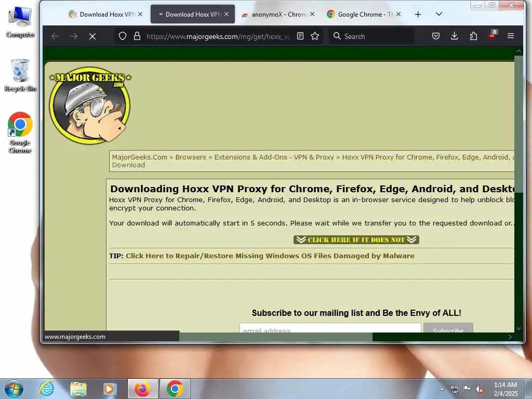Open the Firefox downloads panel
This screenshot has height=399, width=532.
(x=454, y=36)
